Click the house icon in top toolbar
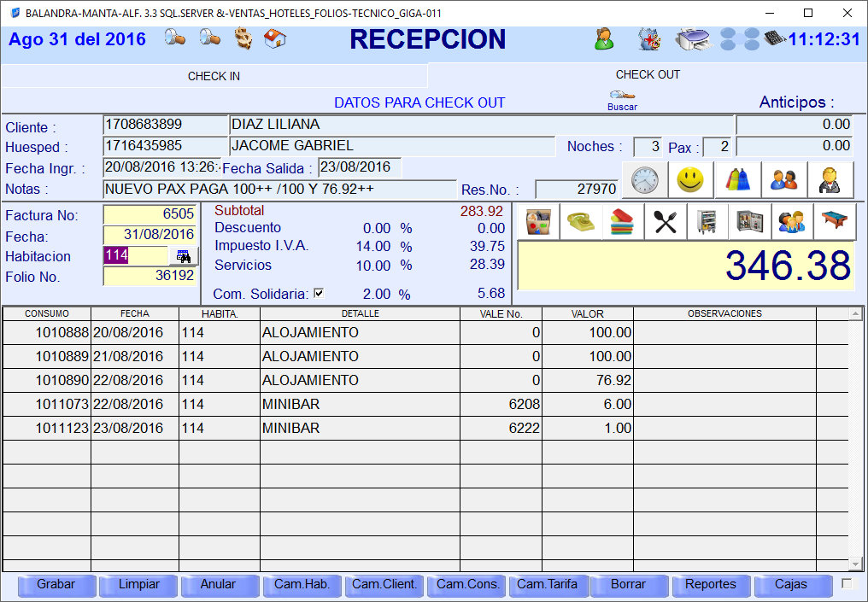The image size is (868, 602). pos(275,39)
